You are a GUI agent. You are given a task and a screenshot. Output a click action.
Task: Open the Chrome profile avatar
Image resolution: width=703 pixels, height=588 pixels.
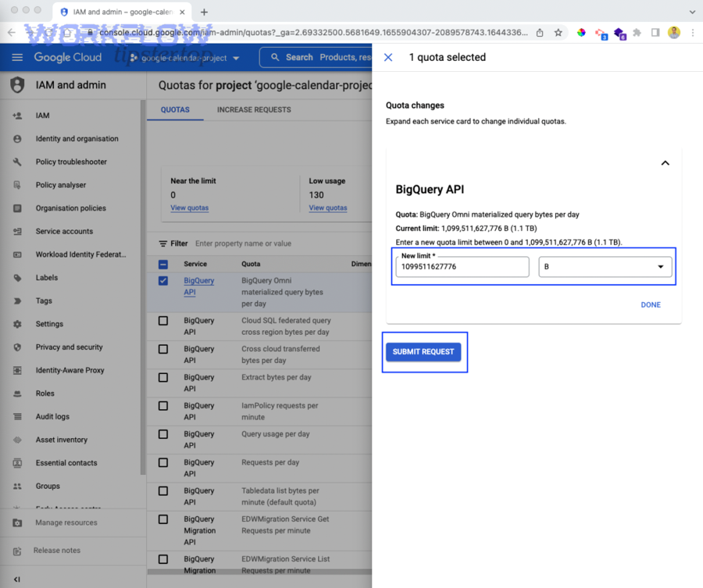tap(674, 32)
